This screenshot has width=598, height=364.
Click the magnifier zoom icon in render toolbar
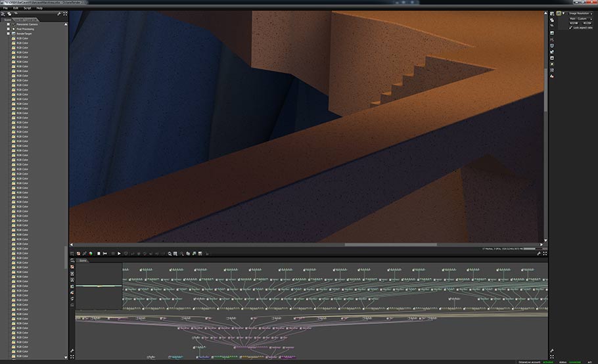tap(170, 253)
